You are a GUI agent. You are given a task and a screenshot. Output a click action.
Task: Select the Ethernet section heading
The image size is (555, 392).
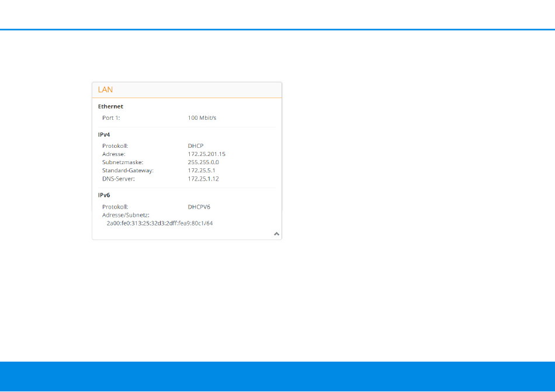pyautogui.click(x=110, y=107)
